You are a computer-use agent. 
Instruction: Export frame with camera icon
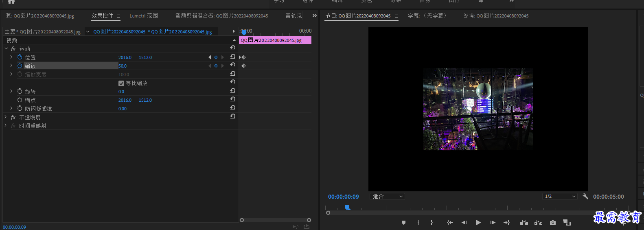553,223
